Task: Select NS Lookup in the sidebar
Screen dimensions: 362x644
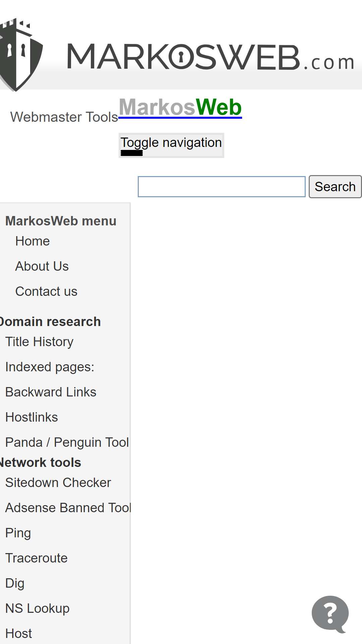Action: click(37, 608)
